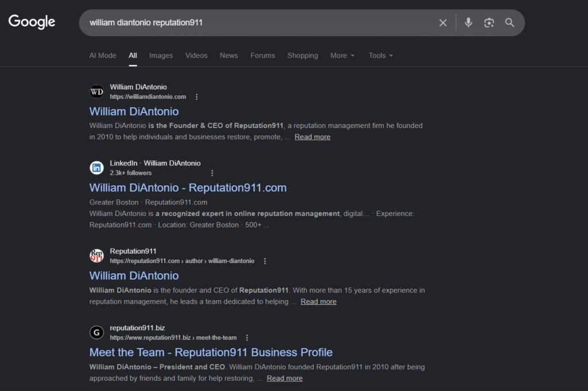Click the 'Reputation911' source name text

(133, 251)
